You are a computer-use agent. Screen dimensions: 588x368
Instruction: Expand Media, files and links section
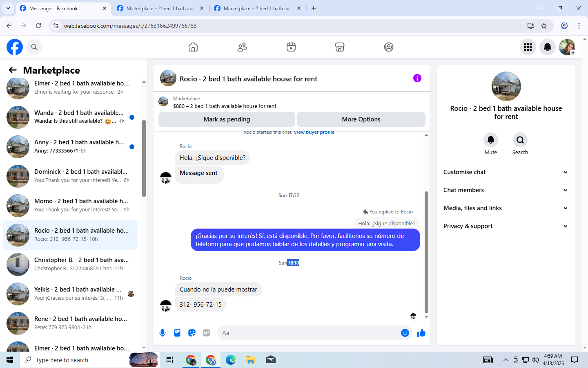(x=506, y=208)
